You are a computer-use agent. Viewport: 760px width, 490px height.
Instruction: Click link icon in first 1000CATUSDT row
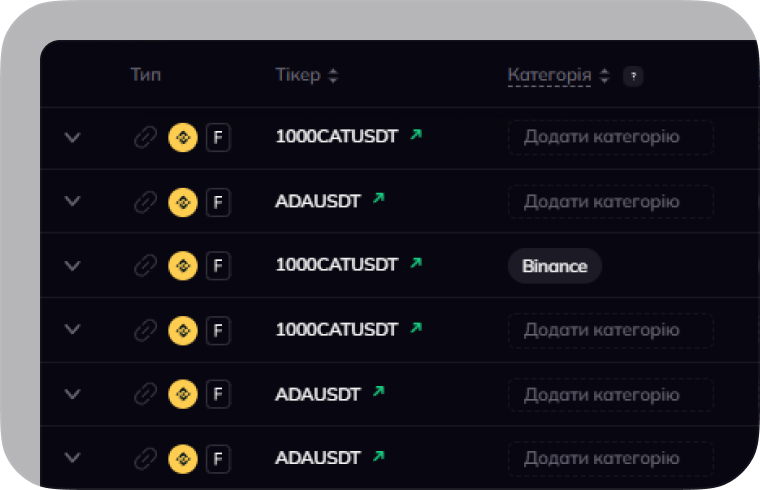145,137
